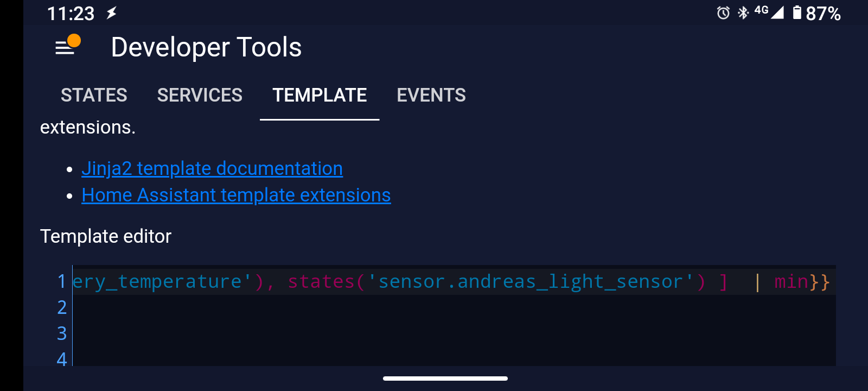868x391 pixels.
Task: Tap the home gesture bar
Action: click(x=445, y=379)
